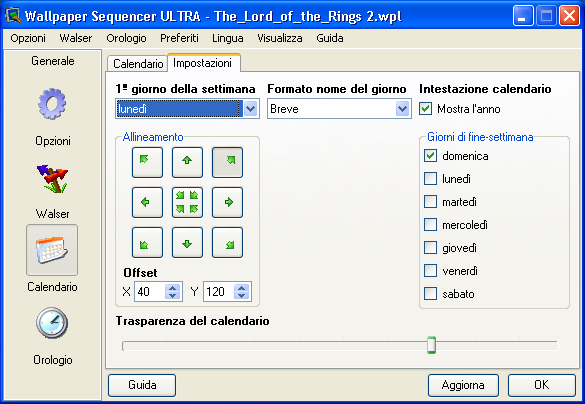Align calendar to the left arrow
Viewport: 585px width, 404px height.
coord(147,202)
